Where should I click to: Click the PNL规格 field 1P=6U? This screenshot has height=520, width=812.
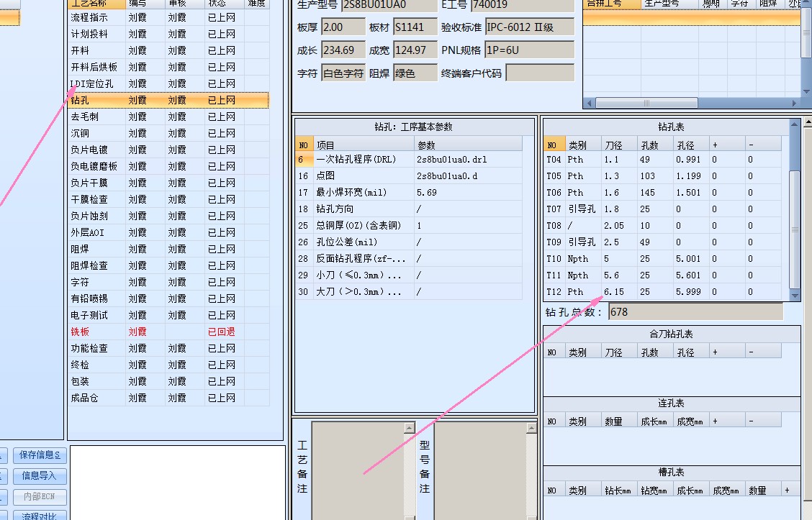pyautogui.click(x=529, y=50)
